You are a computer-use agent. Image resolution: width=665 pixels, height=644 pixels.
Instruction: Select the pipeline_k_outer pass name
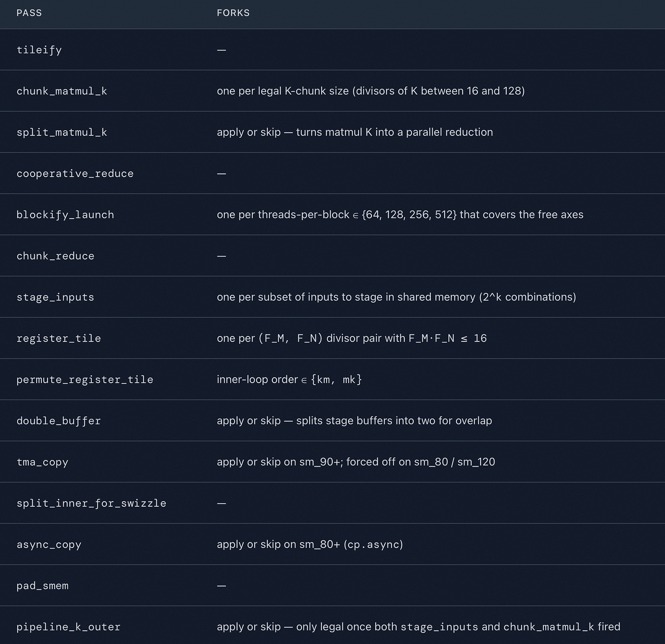click(68, 627)
